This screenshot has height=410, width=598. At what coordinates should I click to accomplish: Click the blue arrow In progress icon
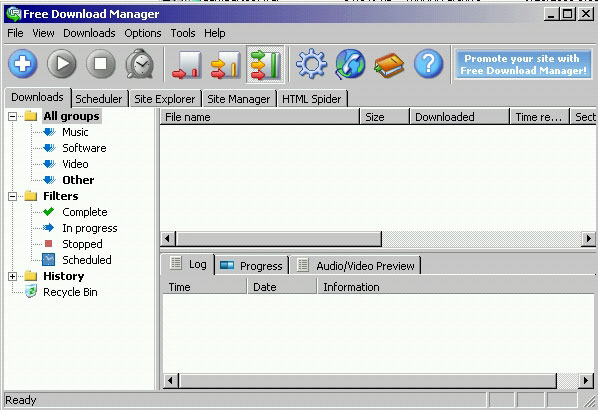[49, 228]
